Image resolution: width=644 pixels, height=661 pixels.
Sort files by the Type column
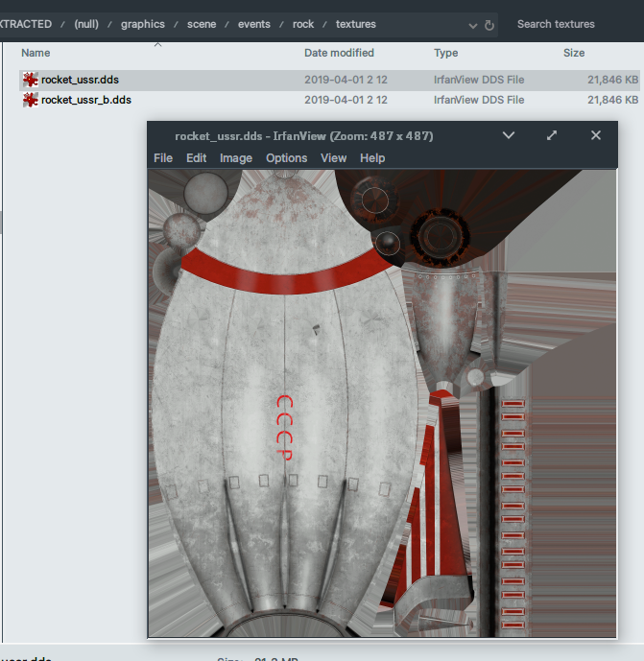point(445,53)
